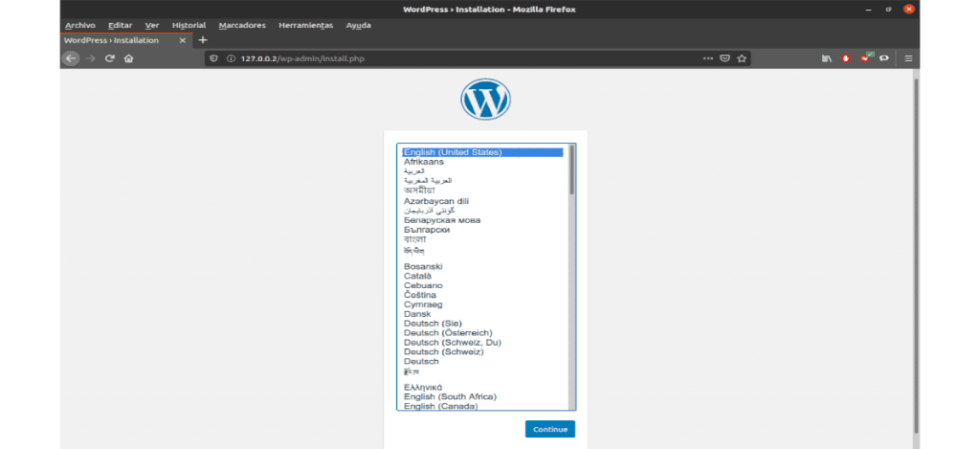This screenshot has width=980, height=449.
Task: Click the WordPress logo
Action: [485, 99]
